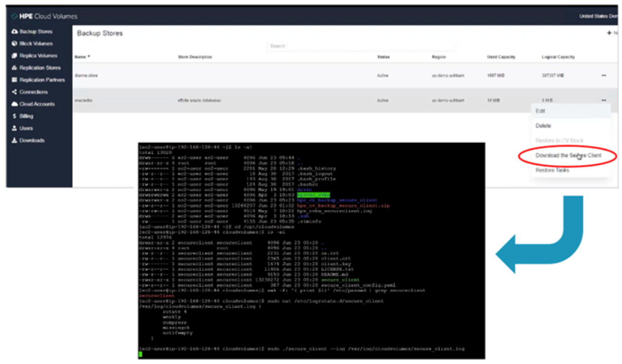
Task: Choose Download the Secure Client
Action: pos(568,156)
